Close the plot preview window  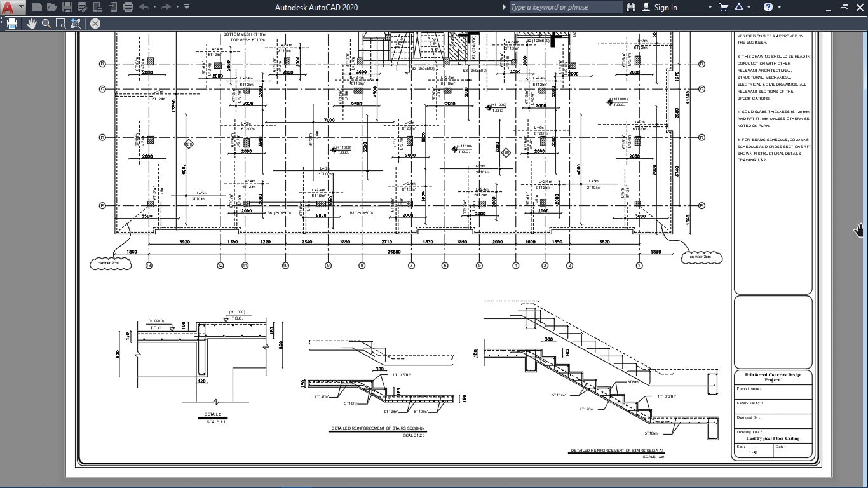[95, 24]
